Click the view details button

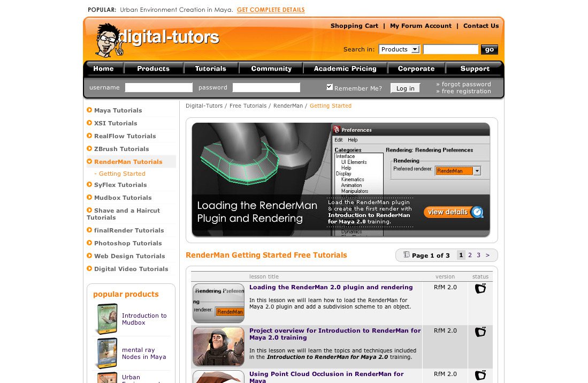pos(454,212)
